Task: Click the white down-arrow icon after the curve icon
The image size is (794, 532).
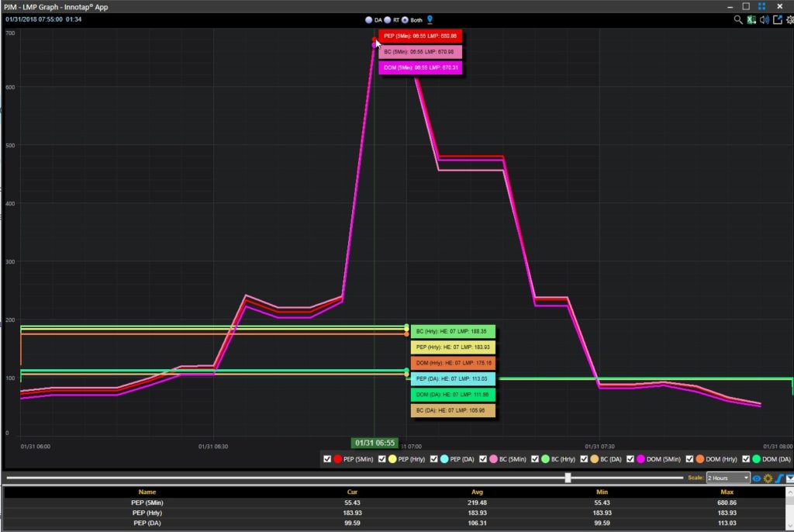Action: pyautogui.click(x=789, y=478)
